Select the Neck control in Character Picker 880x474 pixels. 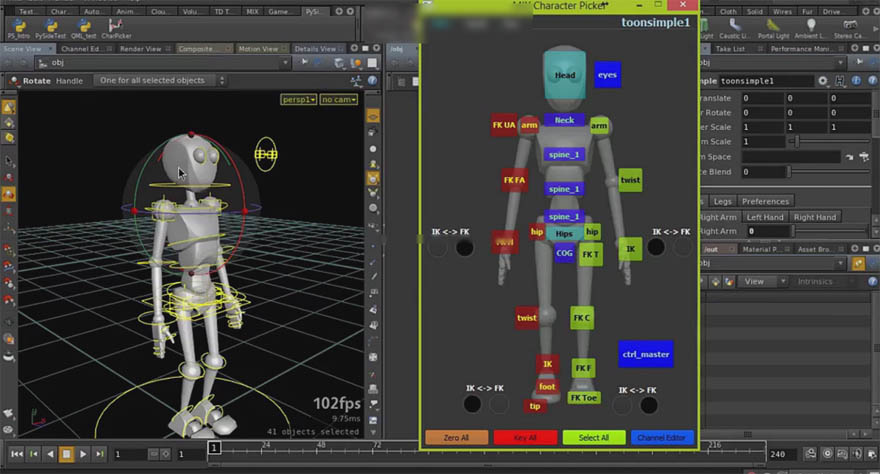565,120
